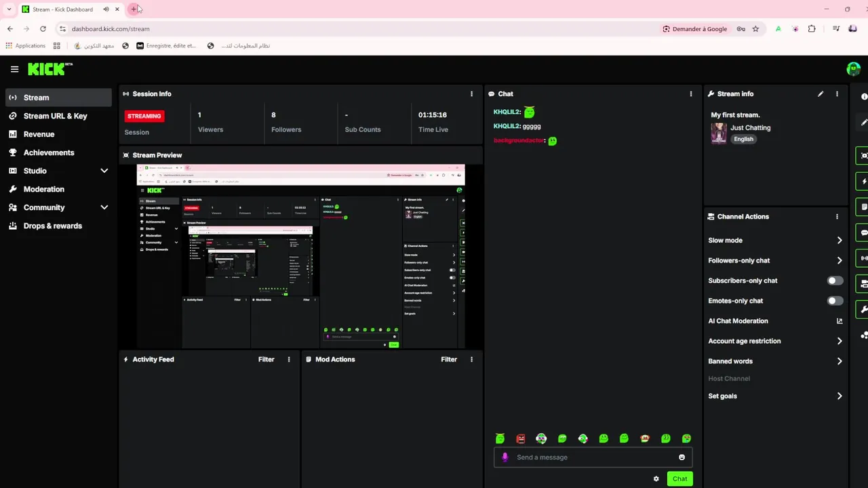Click the Send a message field
Image resolution: width=868 pixels, height=488 pixels.
coord(593,457)
